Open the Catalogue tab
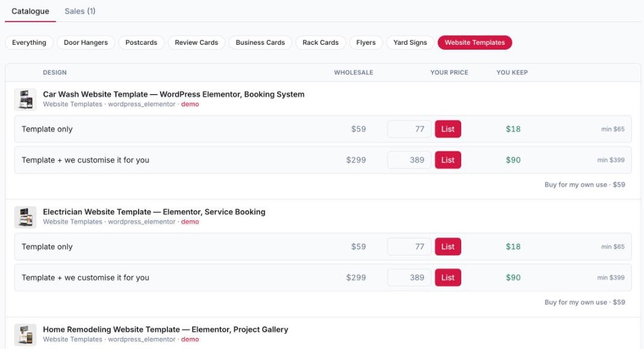The image size is (644, 349). click(x=31, y=11)
